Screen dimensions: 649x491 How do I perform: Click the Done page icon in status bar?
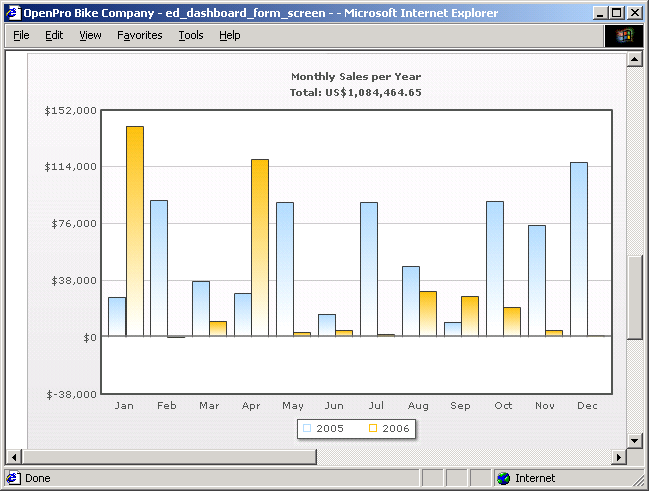click(x=14, y=478)
